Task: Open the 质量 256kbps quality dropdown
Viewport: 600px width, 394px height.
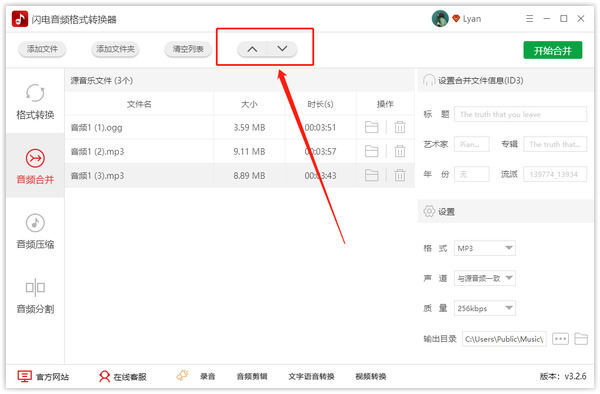Action: 484,308
